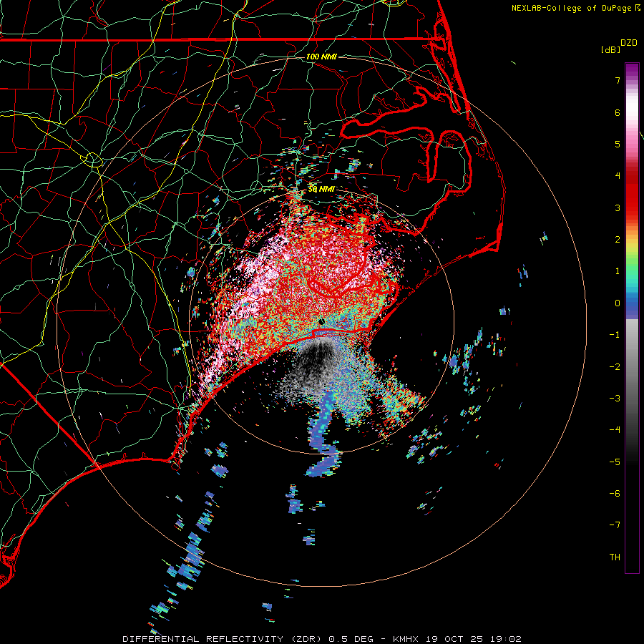The image size is (644, 644).
Task: Click the 0 value on the dB scale
Action: coord(618,303)
